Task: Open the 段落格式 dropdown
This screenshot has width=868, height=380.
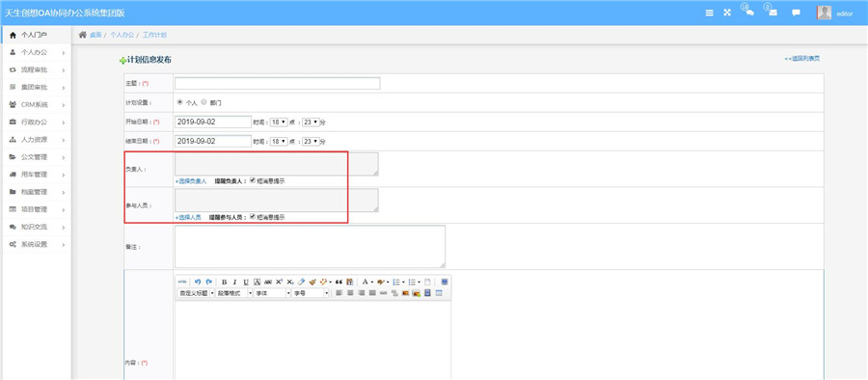Action: [234, 293]
